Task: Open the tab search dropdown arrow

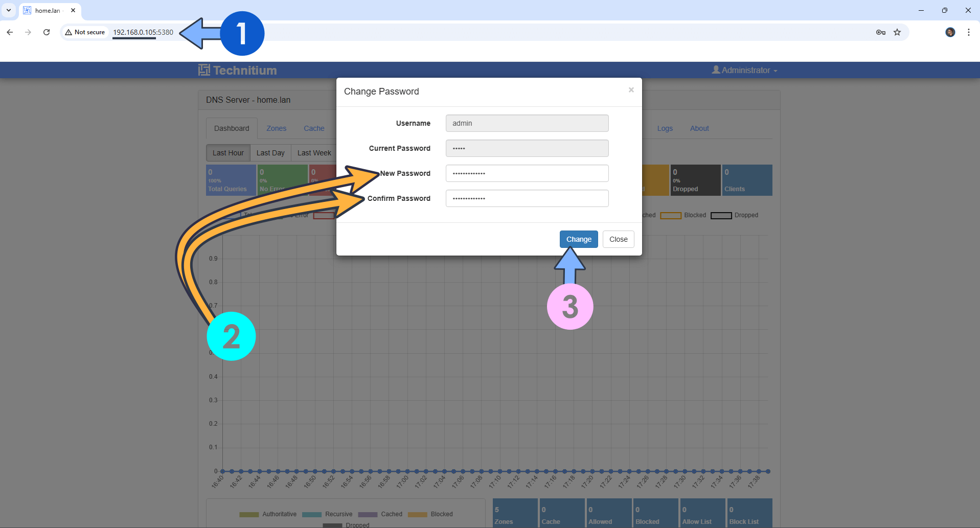Action: point(9,10)
